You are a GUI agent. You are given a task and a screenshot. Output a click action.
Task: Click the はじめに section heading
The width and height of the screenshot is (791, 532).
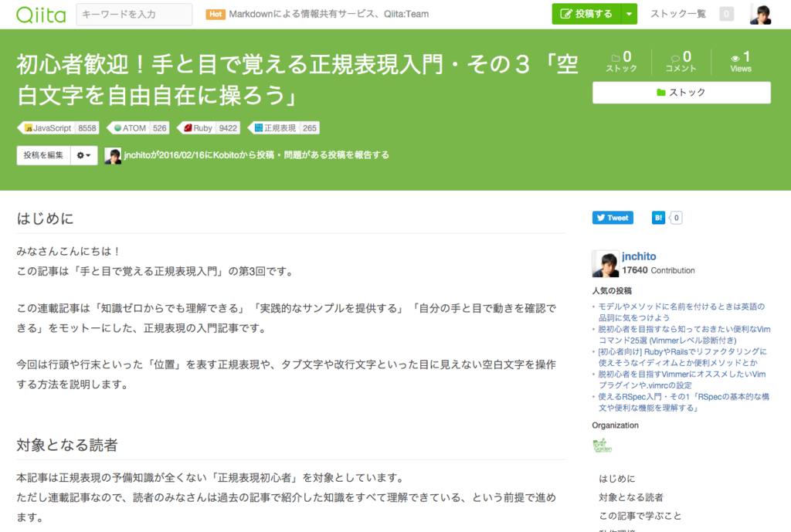[x=45, y=219]
